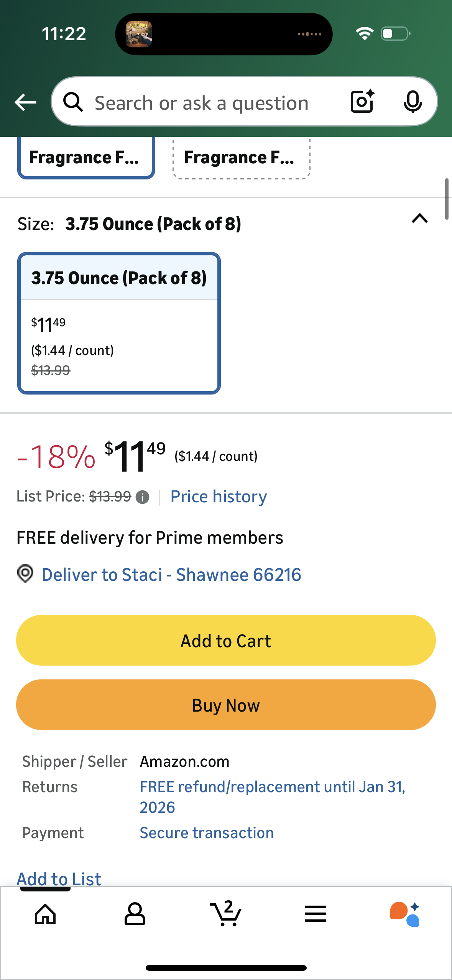
Task: Select the 3.75 Ounce (Pack of 8) size
Action: coord(119,323)
